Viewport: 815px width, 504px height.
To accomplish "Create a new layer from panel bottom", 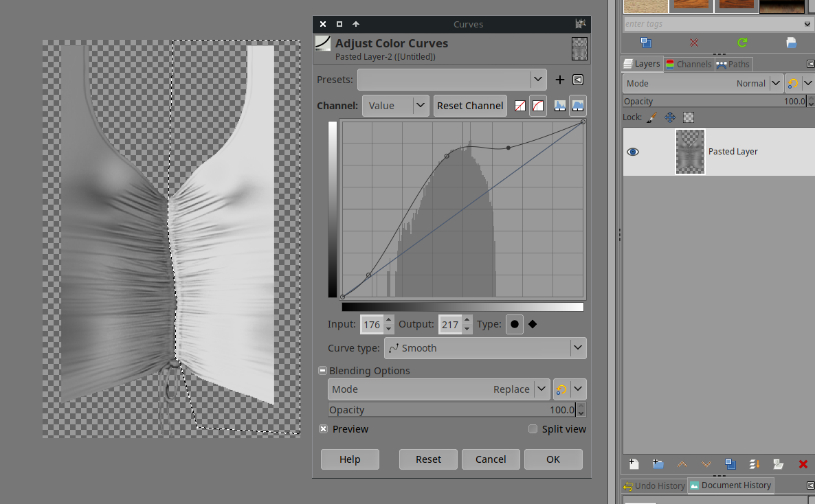I will pyautogui.click(x=634, y=464).
